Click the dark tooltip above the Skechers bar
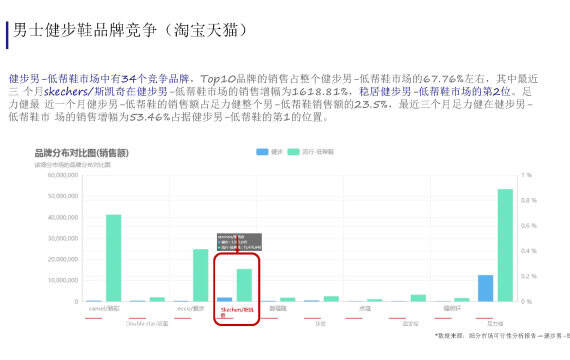Screen dimensions: 570x360 [239, 242]
